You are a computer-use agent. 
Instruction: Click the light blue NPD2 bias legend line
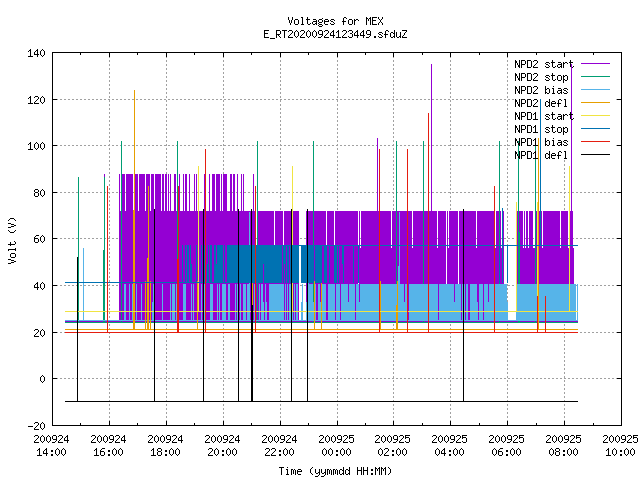595,90
